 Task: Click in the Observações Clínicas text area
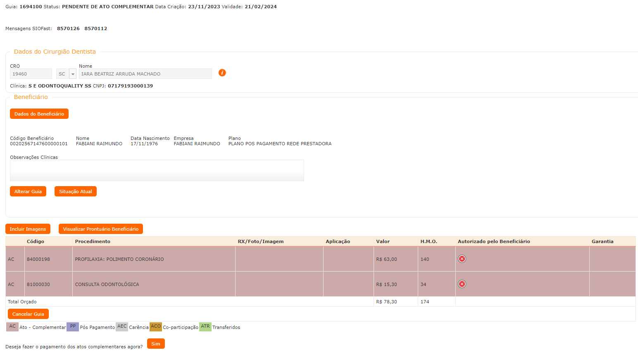tap(157, 170)
